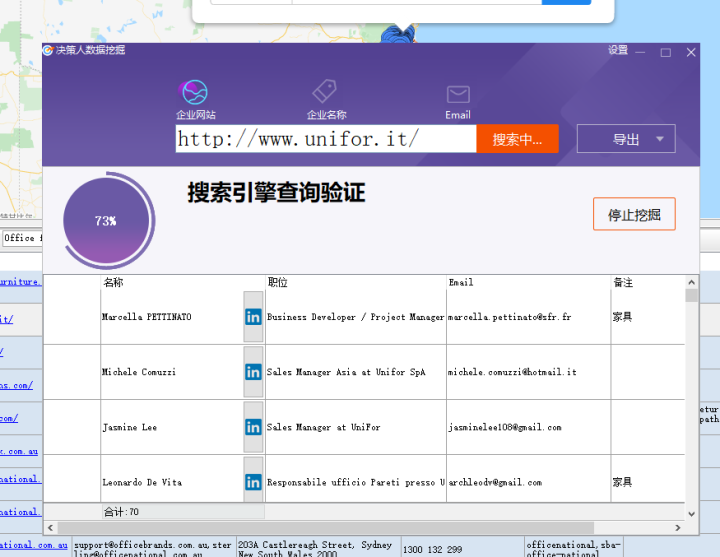Select Sales Manager at UniFor cell
Viewport: 720px width, 557px height.
tap(355, 427)
